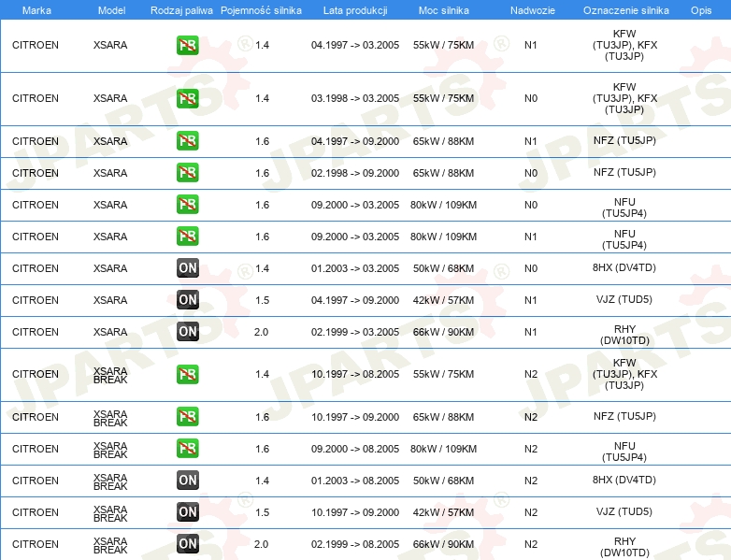This screenshot has height=560, width=731.
Task: Click 42kW / 57KM in the XSARA BREAK row
Action: 443,512
